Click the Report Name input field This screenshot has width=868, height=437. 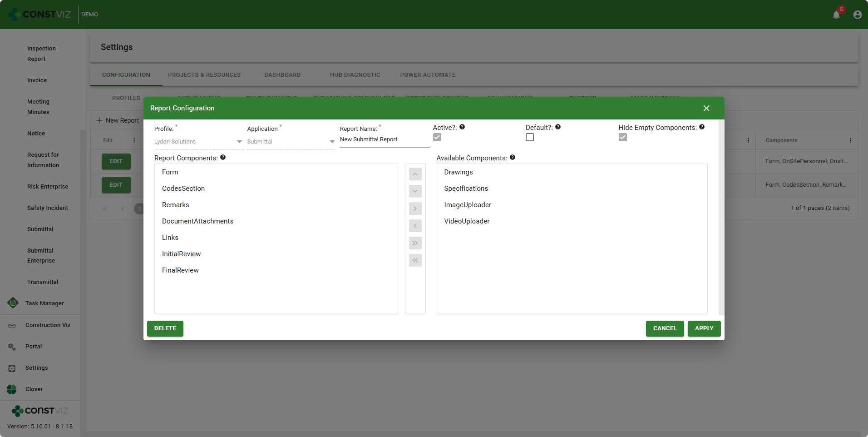coord(384,139)
